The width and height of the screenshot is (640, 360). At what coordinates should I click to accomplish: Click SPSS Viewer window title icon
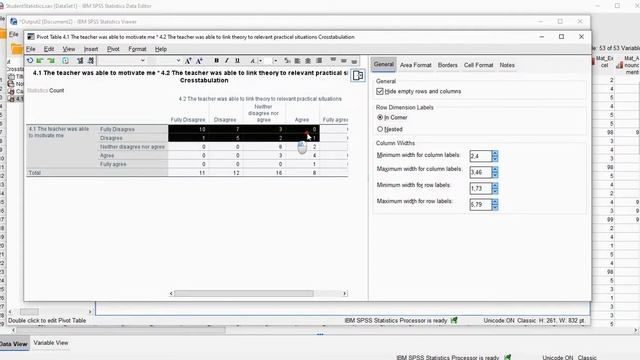coord(14,22)
